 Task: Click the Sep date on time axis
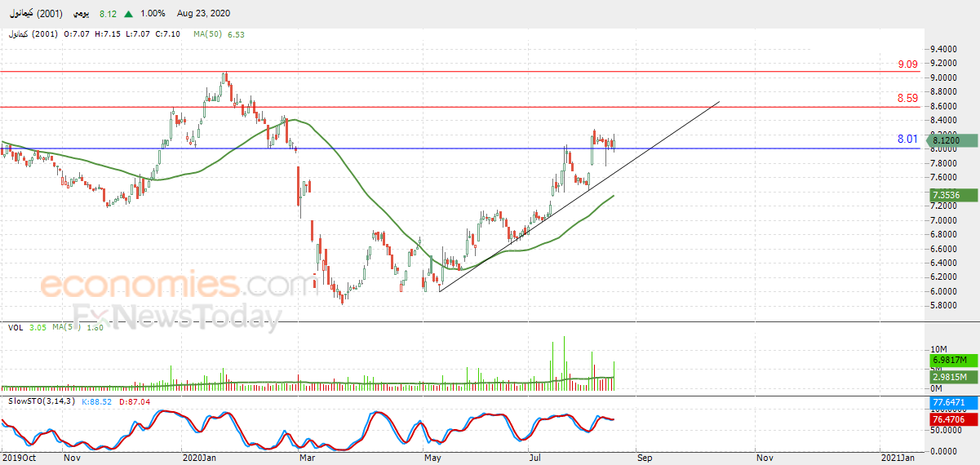[x=645, y=458]
